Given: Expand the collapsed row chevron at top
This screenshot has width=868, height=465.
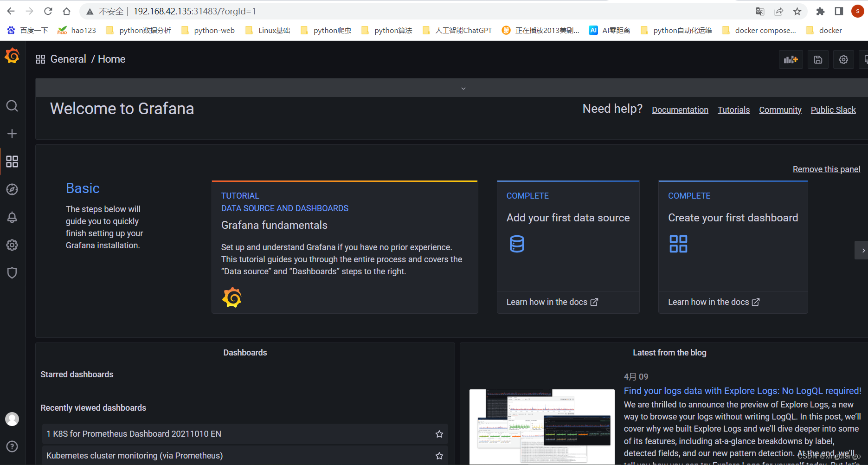Looking at the screenshot, I should (x=463, y=88).
